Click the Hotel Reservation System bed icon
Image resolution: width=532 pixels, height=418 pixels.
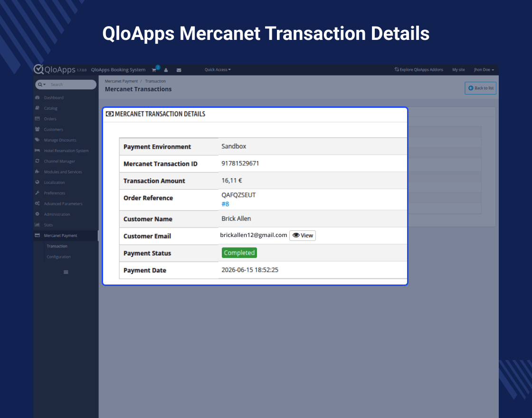38,150
